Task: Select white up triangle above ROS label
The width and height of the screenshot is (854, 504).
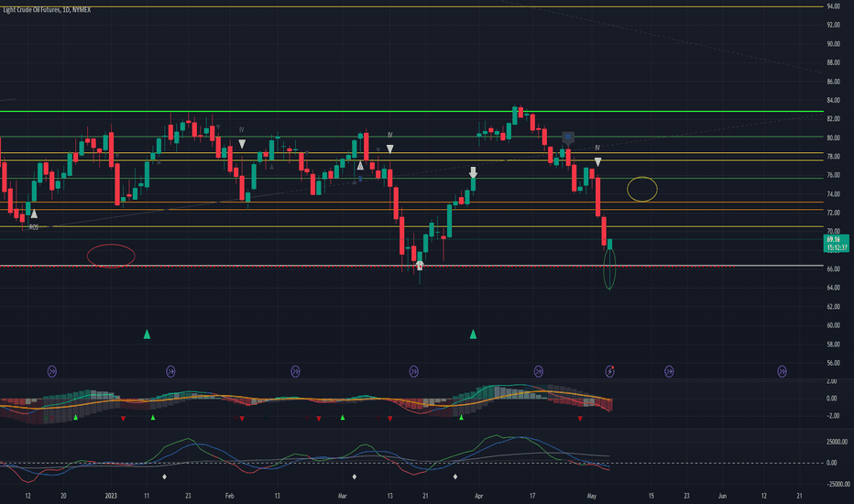Action: [x=34, y=214]
